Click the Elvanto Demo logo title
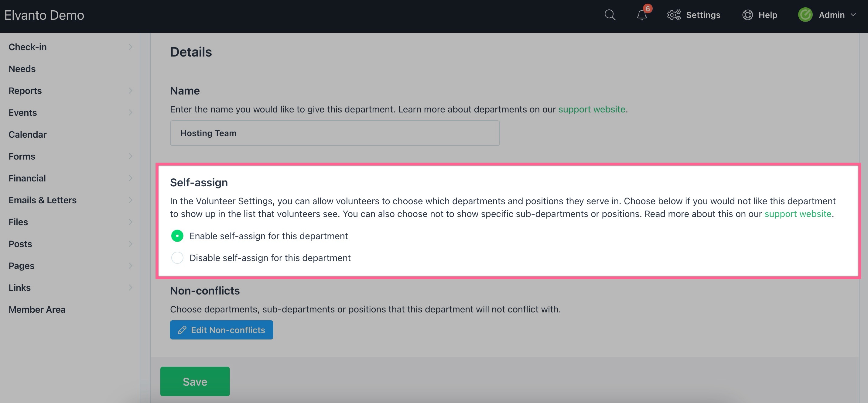 pos(44,15)
